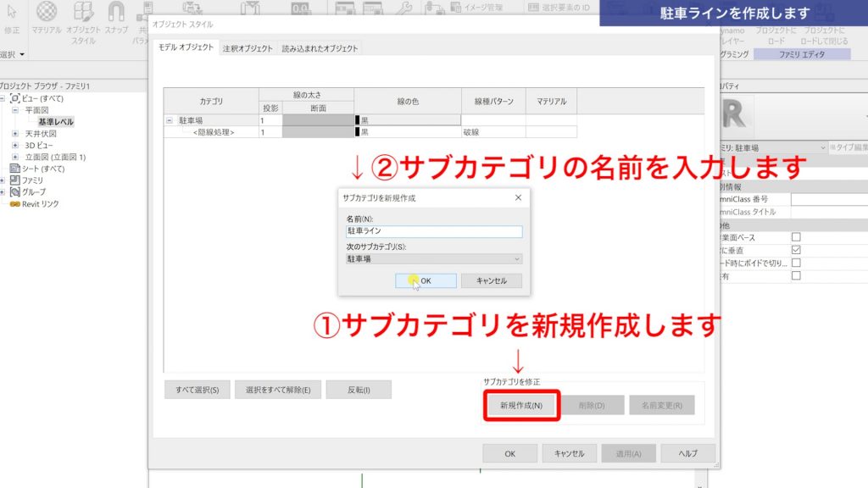The image size is (868, 488).
Task: Toggle the work plane-based (作業面ベース) checkbox
Action: [x=796, y=237]
